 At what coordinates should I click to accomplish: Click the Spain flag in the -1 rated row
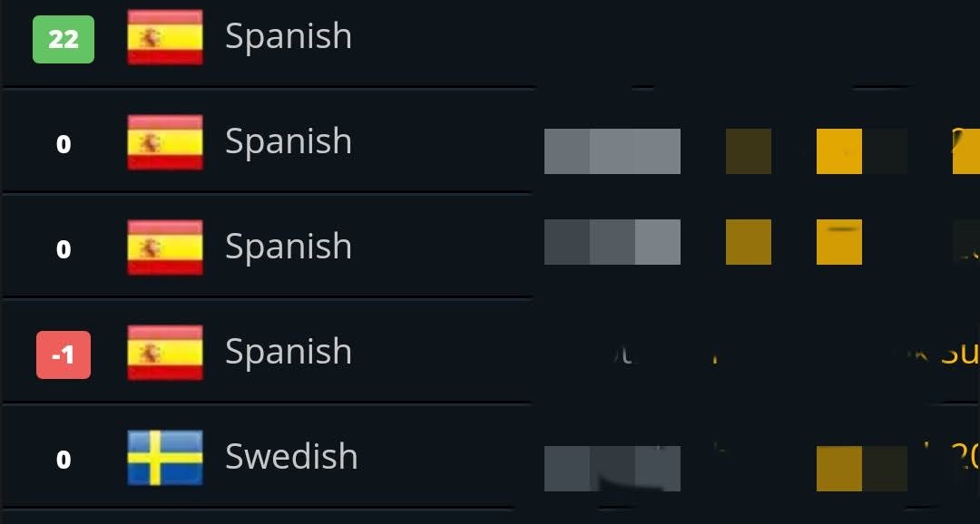tap(164, 353)
